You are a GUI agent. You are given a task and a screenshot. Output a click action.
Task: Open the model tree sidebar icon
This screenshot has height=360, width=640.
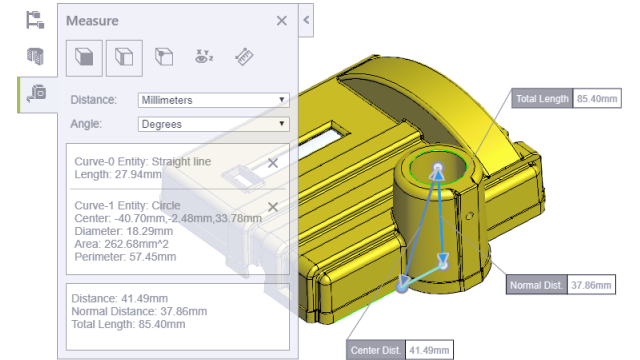point(36,20)
